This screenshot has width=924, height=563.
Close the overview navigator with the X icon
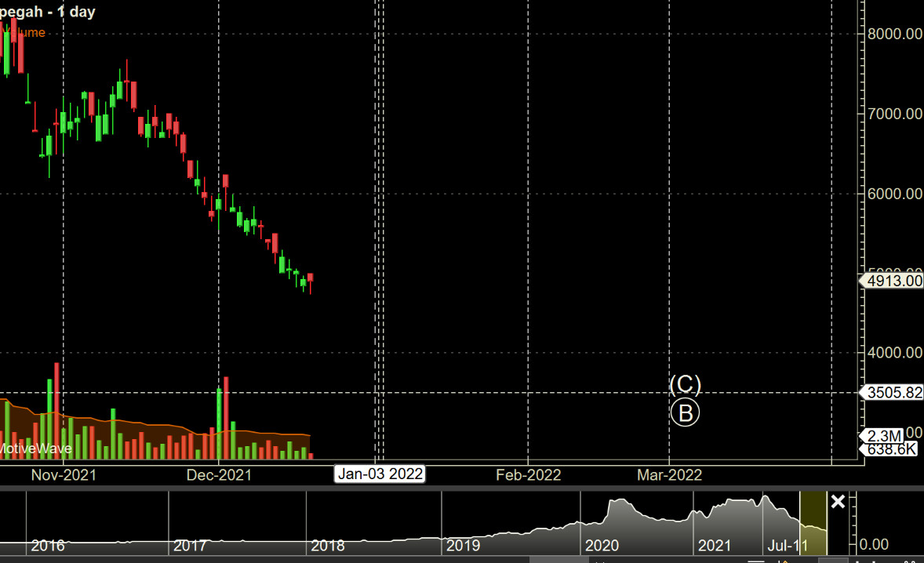coord(838,502)
